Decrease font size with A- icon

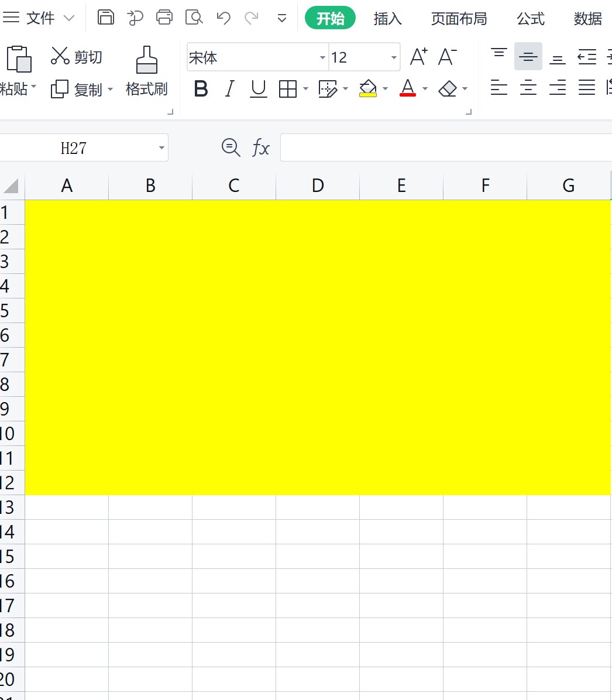pos(447,57)
